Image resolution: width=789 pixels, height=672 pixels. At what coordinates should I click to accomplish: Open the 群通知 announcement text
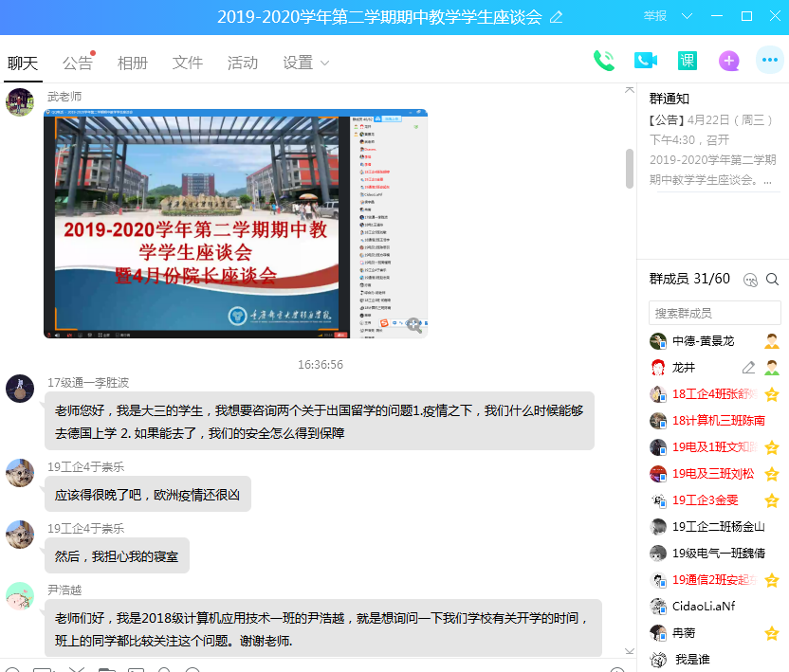pos(713,150)
